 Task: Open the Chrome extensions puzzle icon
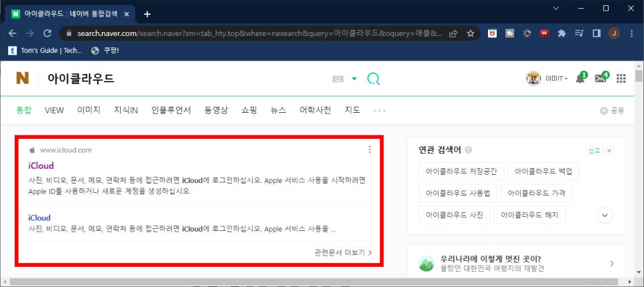point(562,33)
